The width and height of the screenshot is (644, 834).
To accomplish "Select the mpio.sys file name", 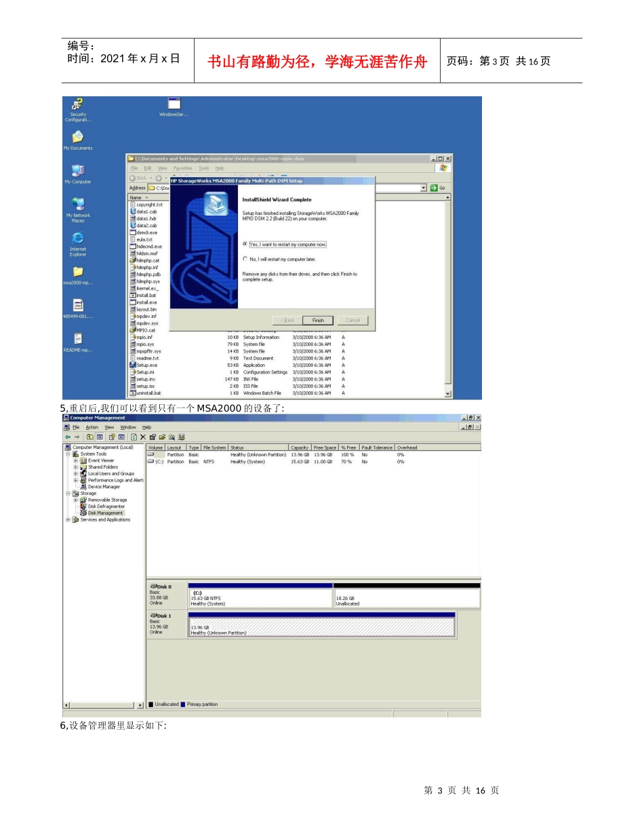I will coord(145,344).
